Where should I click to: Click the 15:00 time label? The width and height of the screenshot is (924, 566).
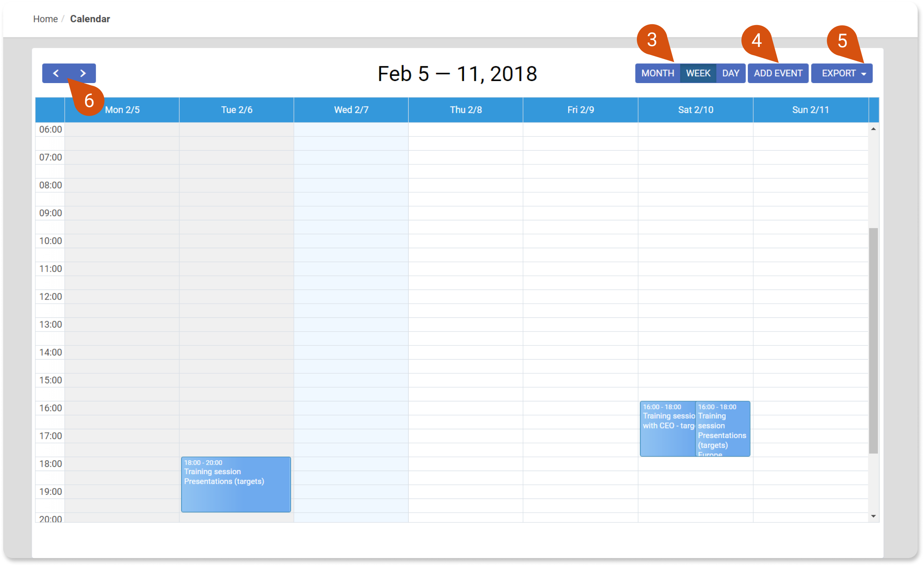click(50, 380)
